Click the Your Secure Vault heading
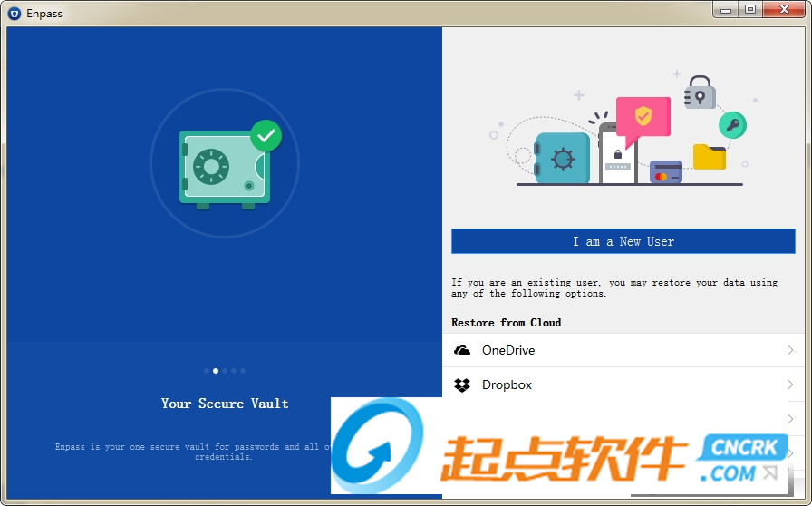This screenshot has width=812, height=506. 225,404
